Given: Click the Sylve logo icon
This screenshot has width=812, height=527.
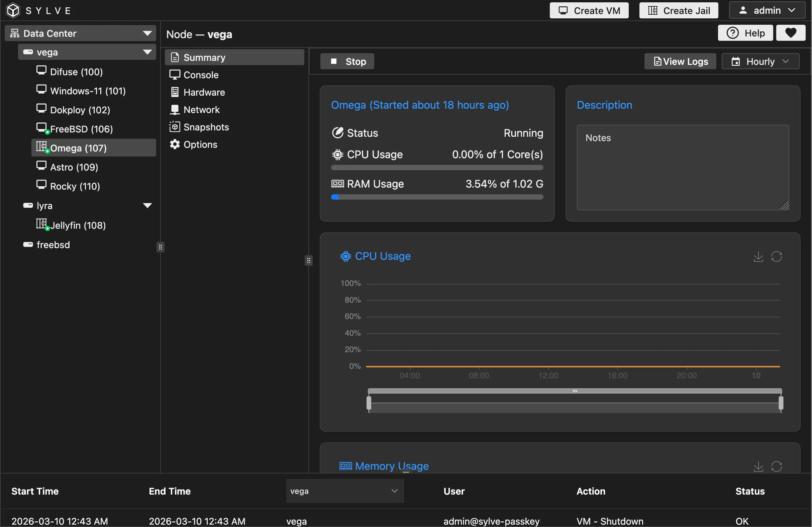Looking at the screenshot, I should (13, 10).
